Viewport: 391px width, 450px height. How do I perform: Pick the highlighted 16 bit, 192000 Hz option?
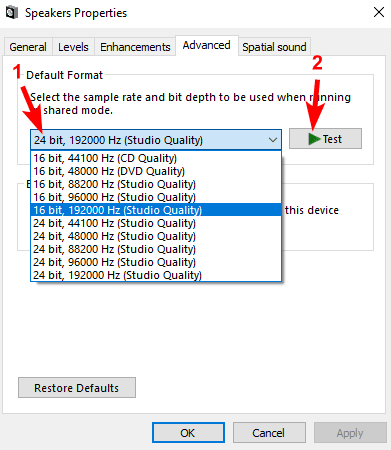[x=156, y=210]
